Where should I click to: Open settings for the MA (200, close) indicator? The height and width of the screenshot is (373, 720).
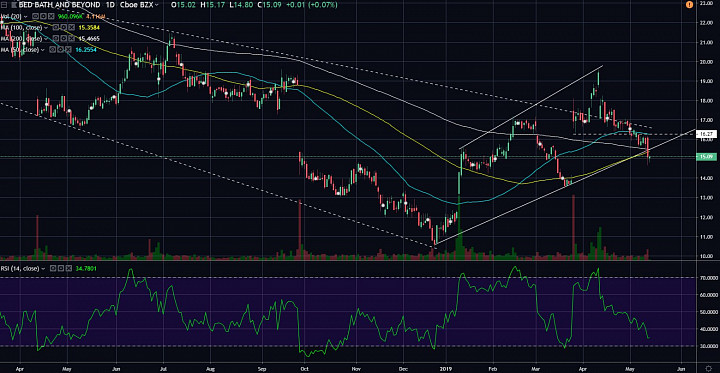[x=63, y=38]
